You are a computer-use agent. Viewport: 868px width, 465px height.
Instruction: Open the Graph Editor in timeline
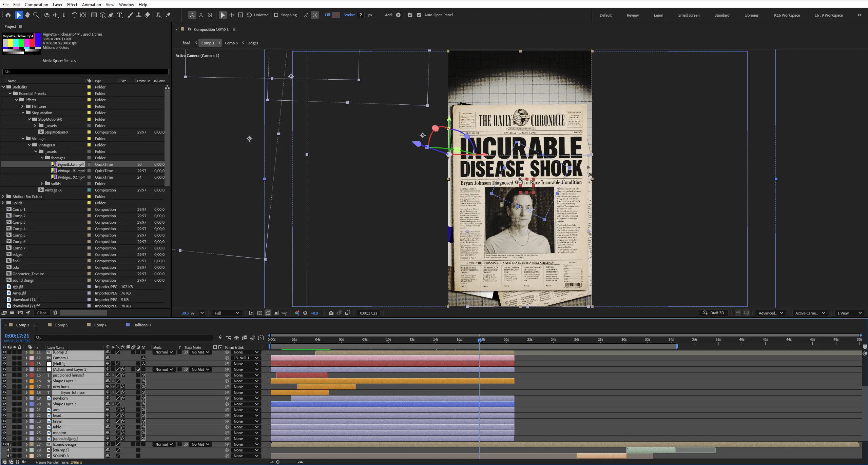261,338
